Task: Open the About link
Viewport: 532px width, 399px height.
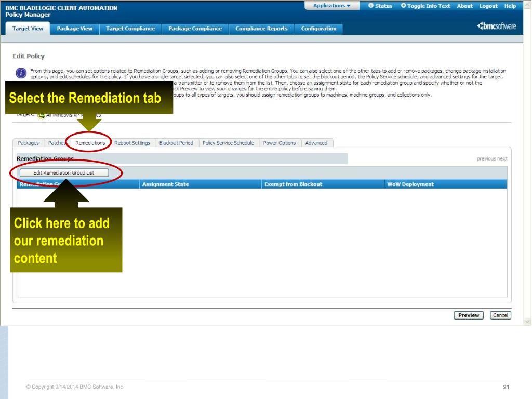Action: click(x=464, y=6)
